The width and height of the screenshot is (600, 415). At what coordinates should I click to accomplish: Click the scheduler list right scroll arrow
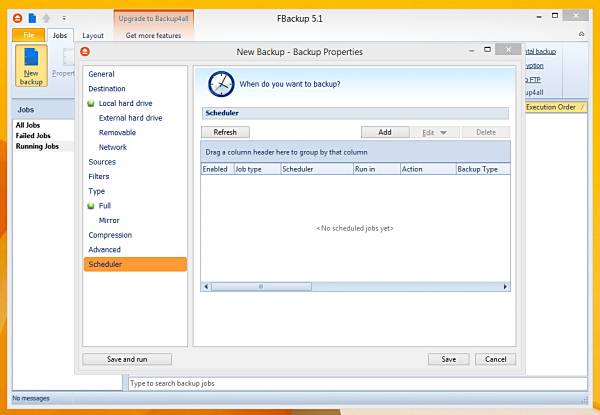[x=505, y=286]
